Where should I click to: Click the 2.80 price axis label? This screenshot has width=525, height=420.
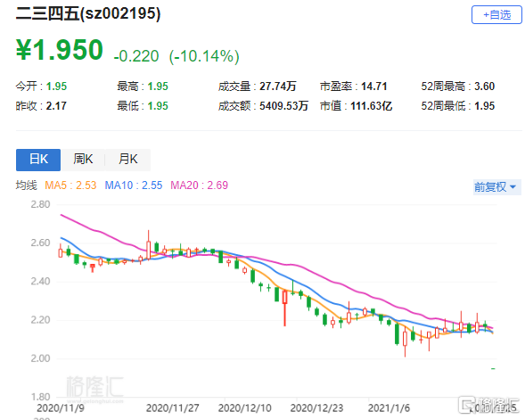pos(40,204)
